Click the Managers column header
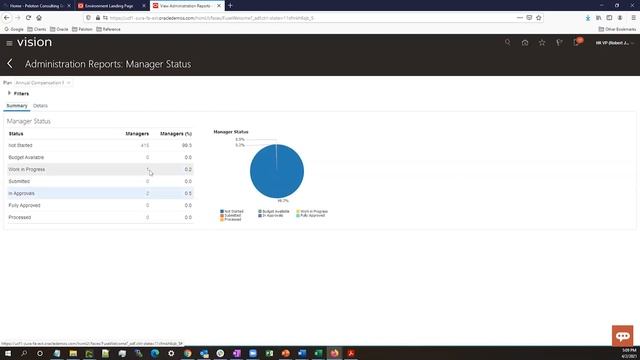 [x=137, y=134]
